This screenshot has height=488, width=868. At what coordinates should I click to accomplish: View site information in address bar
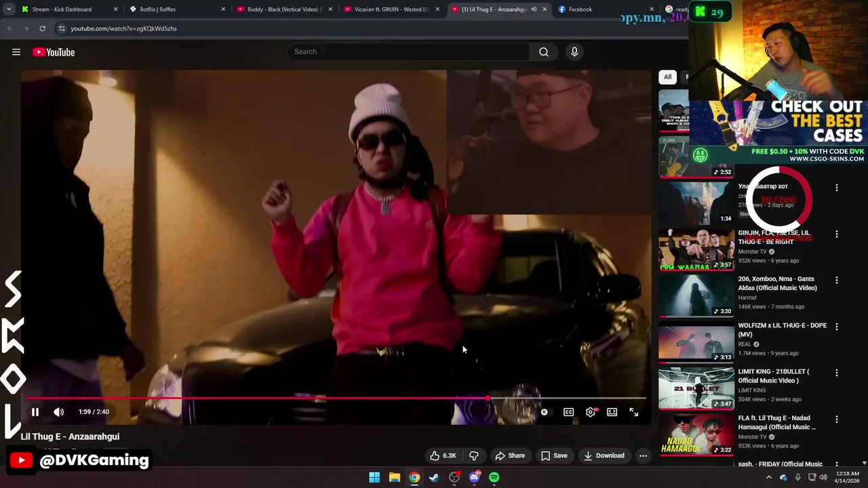[x=62, y=28]
